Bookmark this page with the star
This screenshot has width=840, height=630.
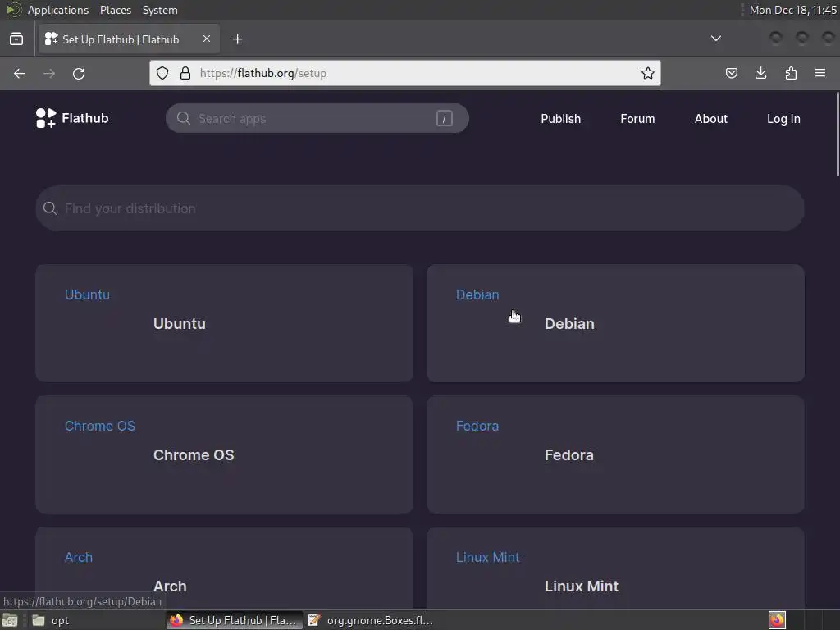point(648,73)
